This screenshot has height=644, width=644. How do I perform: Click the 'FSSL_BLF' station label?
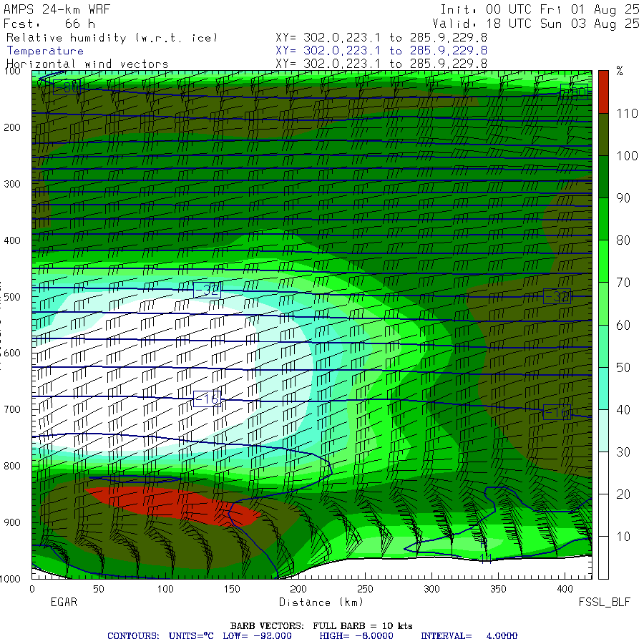tap(604, 602)
